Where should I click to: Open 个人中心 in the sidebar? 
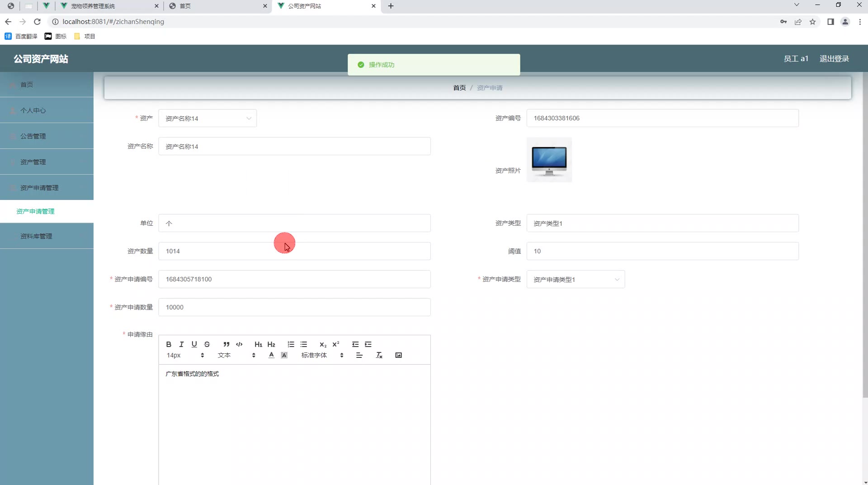47,110
